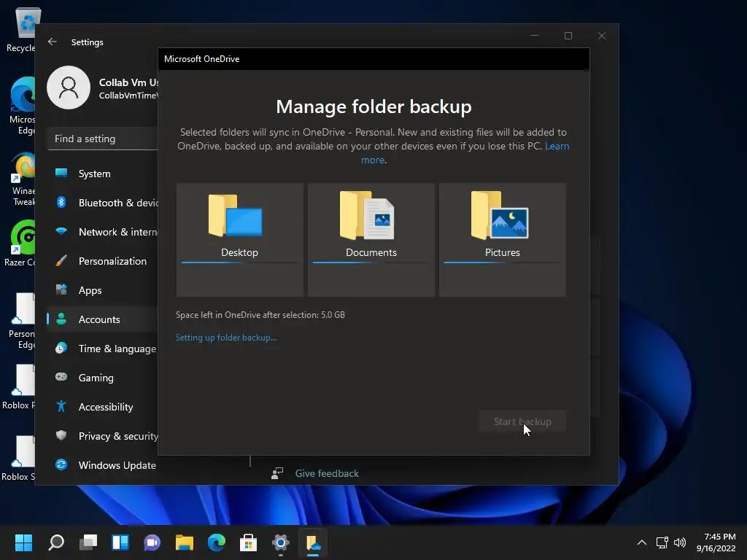Click Space left in OneDrive text
The image size is (747, 560).
click(x=260, y=315)
